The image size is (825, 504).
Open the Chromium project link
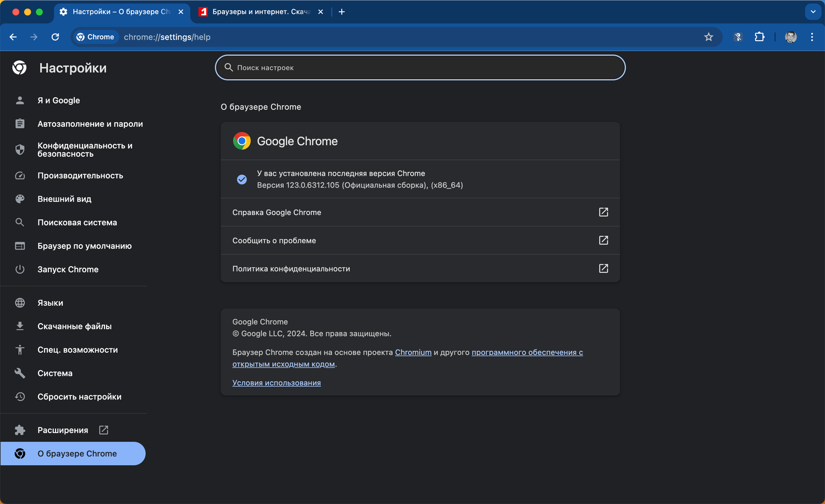tap(413, 352)
